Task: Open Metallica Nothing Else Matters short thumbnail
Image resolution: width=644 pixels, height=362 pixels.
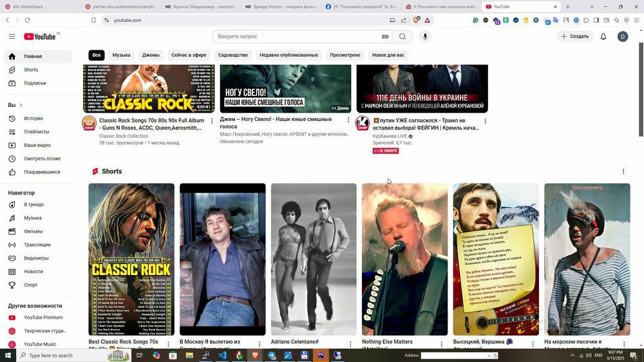Action: click(x=404, y=260)
